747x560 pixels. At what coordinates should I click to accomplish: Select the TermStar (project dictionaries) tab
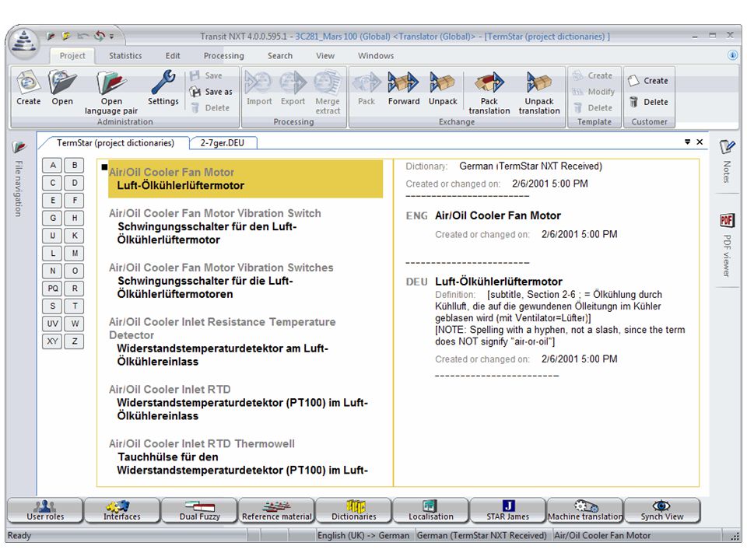pyautogui.click(x=115, y=143)
